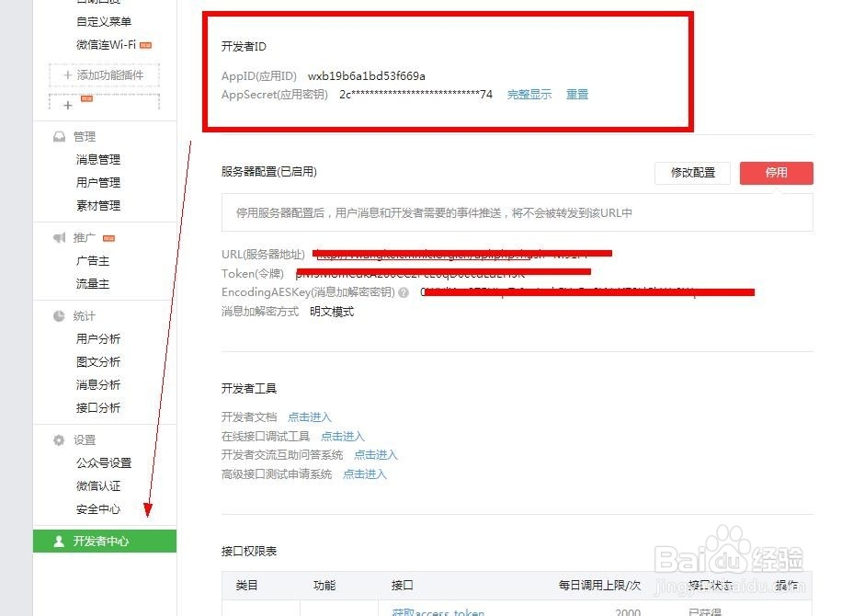Open 消息管理
The image size is (853, 616).
[98, 159]
